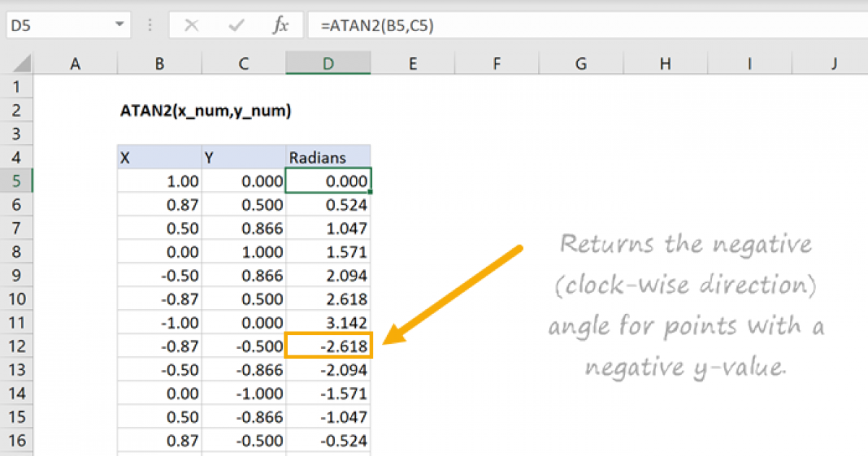Select active cell D5 with 0.000
The image size is (868, 456).
pos(329,181)
